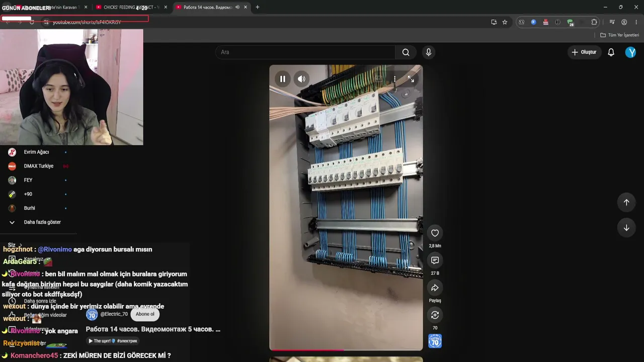The image size is (644, 362).
Task: Open YouTube notifications bell
Action: pos(611,52)
